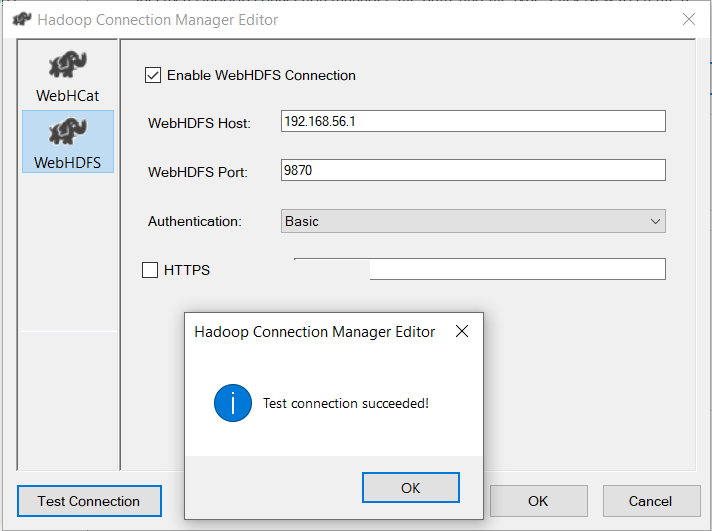712x531 pixels.
Task: Click the text field beside HTTPS
Action: pos(515,269)
